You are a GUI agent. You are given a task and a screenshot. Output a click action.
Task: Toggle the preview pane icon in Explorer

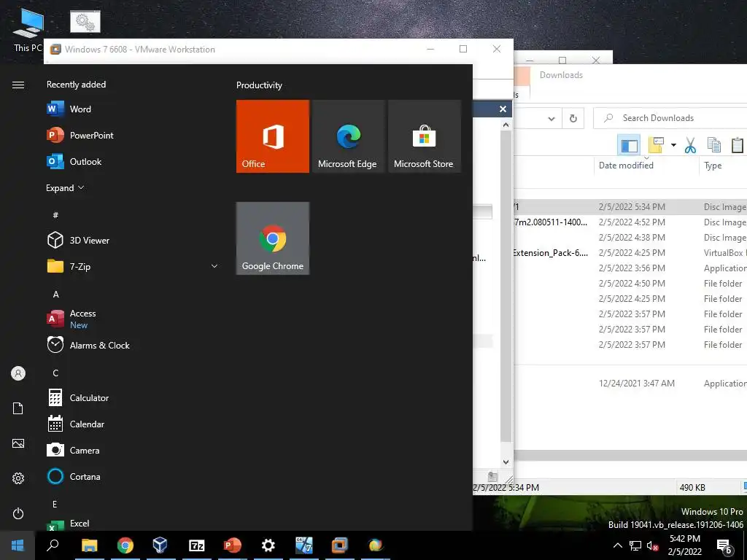(629, 145)
